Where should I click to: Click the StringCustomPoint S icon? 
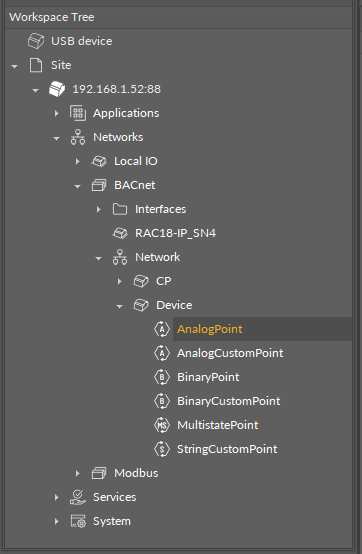[162, 449]
